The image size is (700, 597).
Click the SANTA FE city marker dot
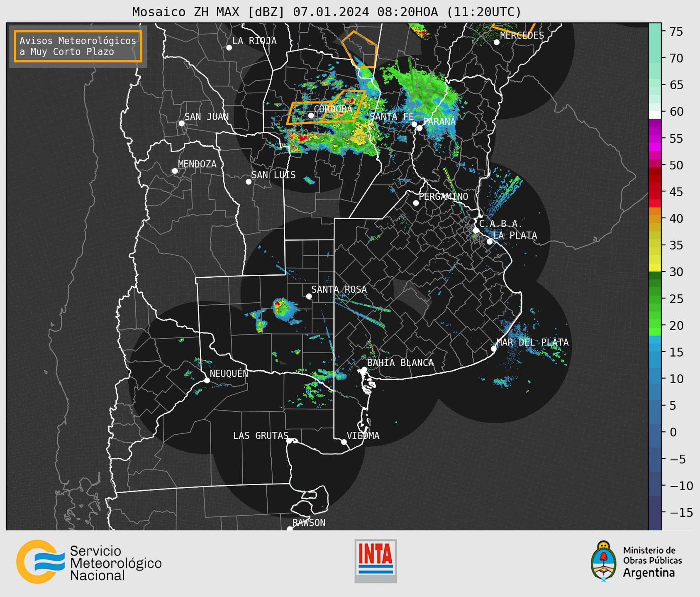tap(414, 124)
